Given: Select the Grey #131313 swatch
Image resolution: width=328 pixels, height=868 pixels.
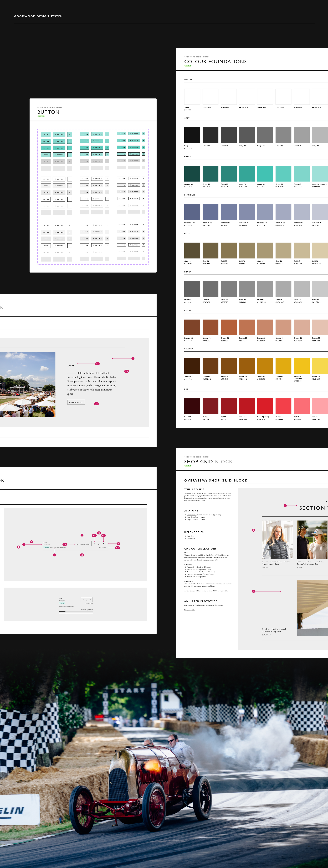Looking at the screenshot, I should (192, 135).
